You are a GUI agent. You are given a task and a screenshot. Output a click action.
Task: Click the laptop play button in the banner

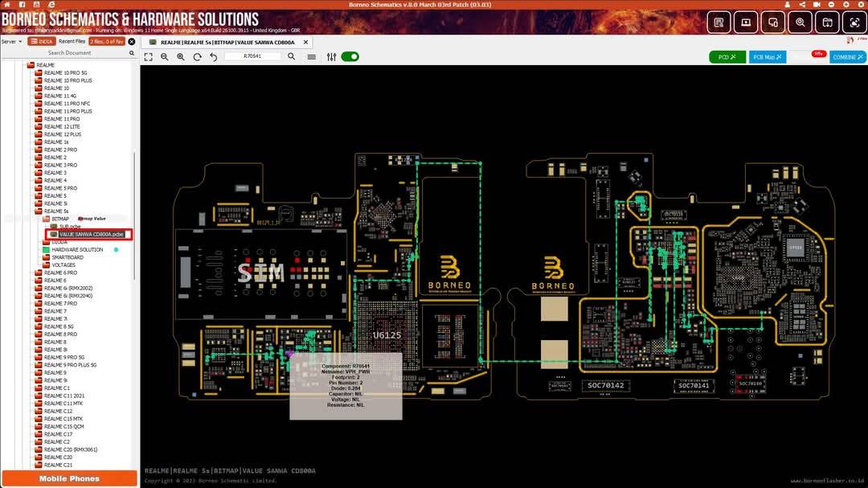pyautogui.click(x=746, y=23)
